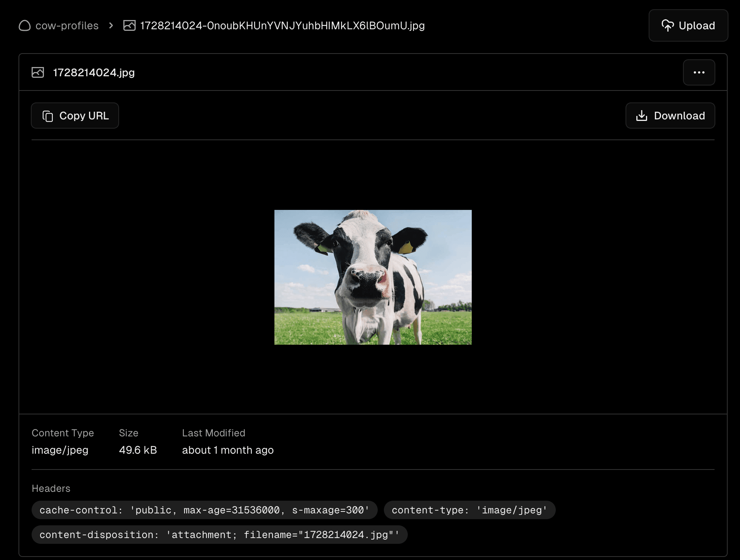
Task: Select the 1728214024-0noubKHUnYVNJYuhbHlMkLX6lBOumU.jpg breadcrumb
Action: (282, 26)
